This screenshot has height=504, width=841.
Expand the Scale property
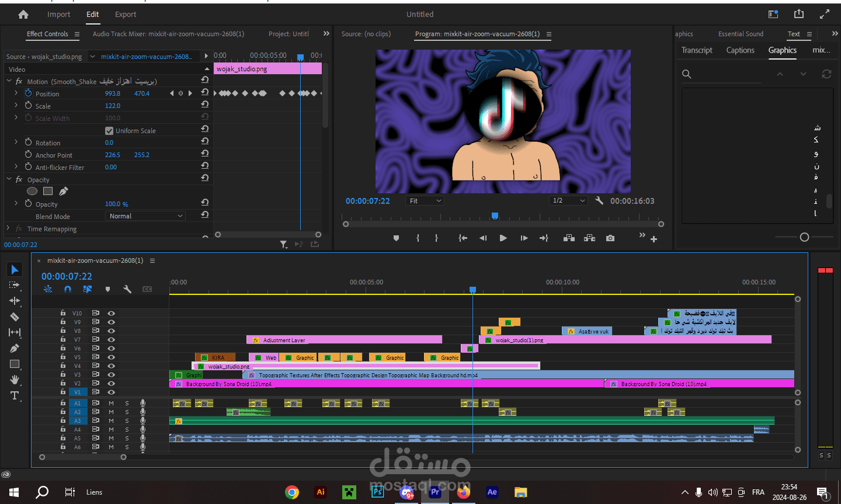(x=16, y=106)
